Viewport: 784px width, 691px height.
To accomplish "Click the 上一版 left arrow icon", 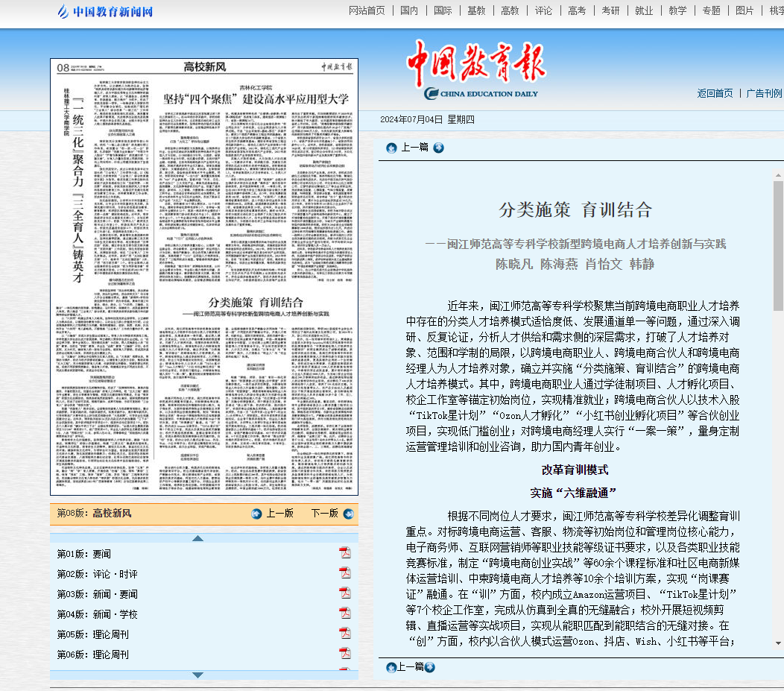I will 256,514.
